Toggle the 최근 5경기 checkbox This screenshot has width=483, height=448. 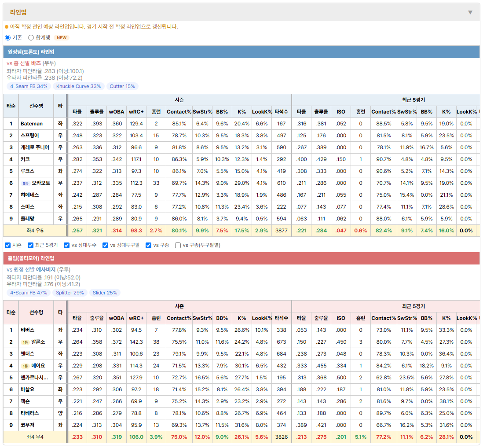tap(30, 245)
